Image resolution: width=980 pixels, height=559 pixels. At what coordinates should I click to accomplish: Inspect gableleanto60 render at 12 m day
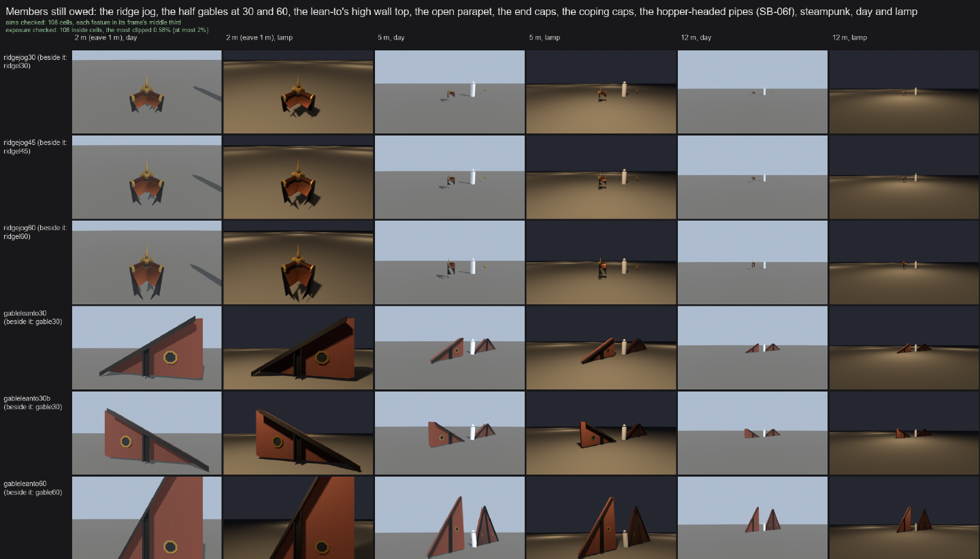(753, 517)
